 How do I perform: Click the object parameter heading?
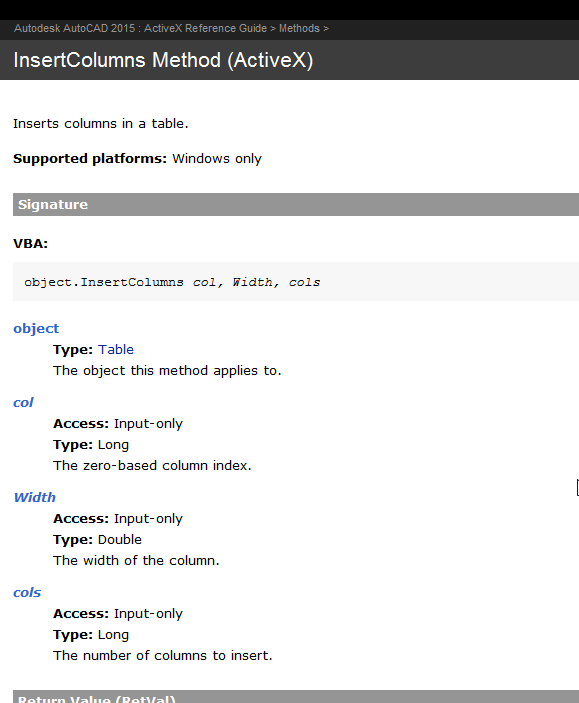point(36,328)
